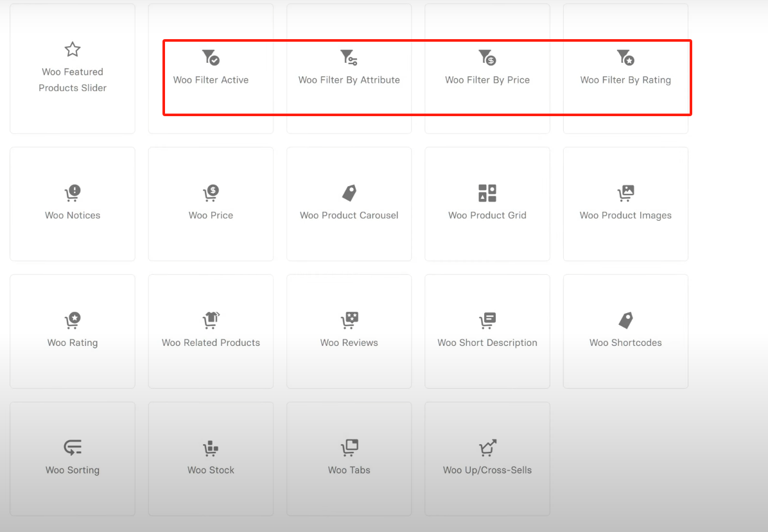The width and height of the screenshot is (768, 532).
Task: Click the Woo Product Carousel label text
Action: (349, 216)
